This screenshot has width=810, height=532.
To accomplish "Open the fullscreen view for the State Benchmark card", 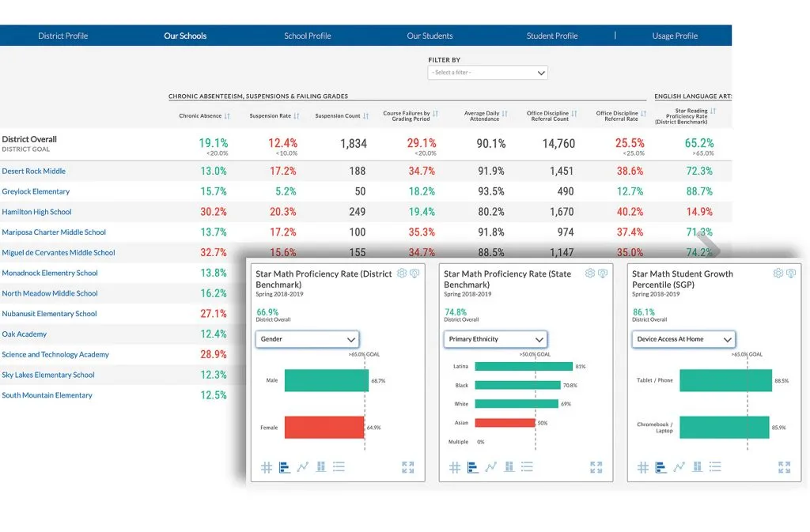I will (x=596, y=466).
